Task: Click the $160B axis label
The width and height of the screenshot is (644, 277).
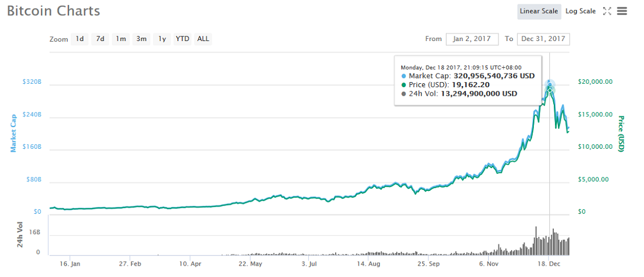Action: pos(31,146)
